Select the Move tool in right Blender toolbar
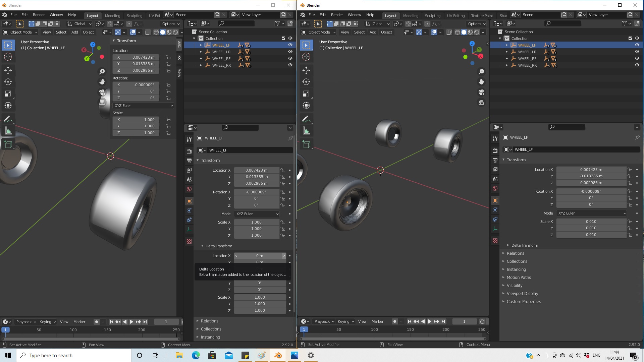This screenshot has width=644, height=362. click(306, 70)
